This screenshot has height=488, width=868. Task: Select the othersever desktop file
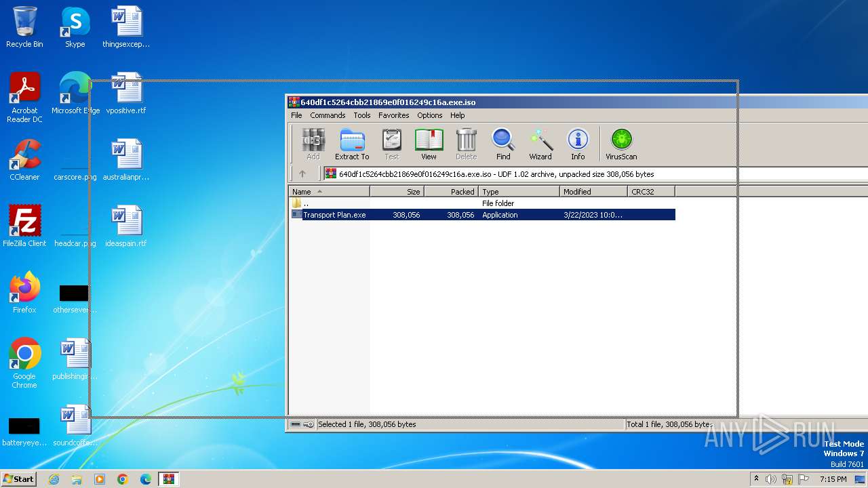pos(75,298)
